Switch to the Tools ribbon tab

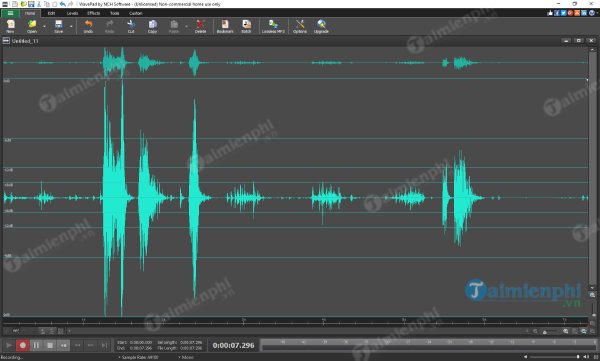coord(114,13)
